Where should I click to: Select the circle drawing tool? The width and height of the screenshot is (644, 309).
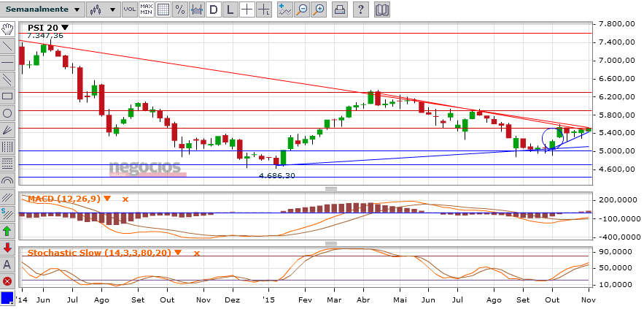[x=7, y=113]
